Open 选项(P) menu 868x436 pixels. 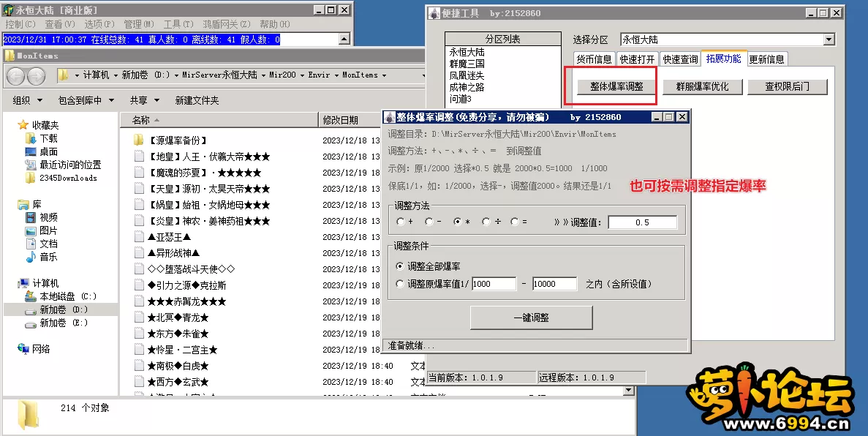click(x=99, y=24)
